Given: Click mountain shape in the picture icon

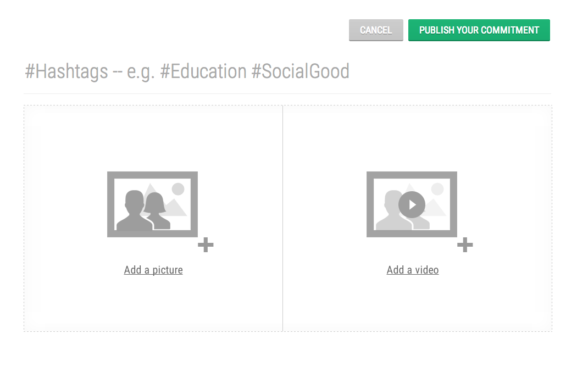Looking at the screenshot, I should tap(177, 209).
